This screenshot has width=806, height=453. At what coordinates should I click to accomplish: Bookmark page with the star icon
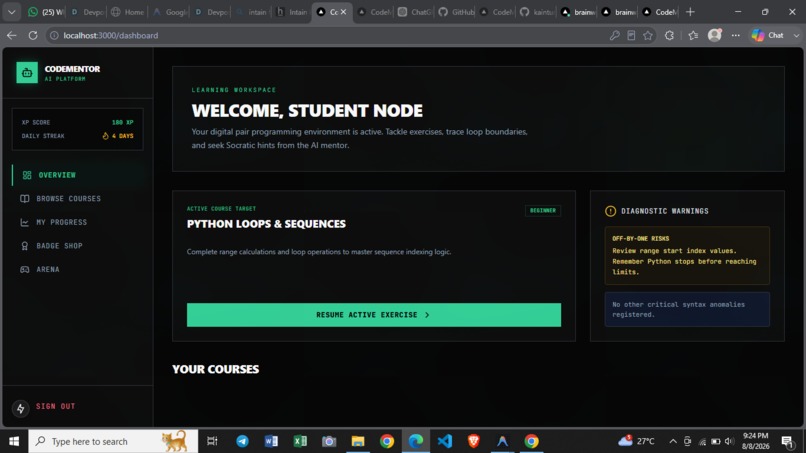[x=648, y=35]
